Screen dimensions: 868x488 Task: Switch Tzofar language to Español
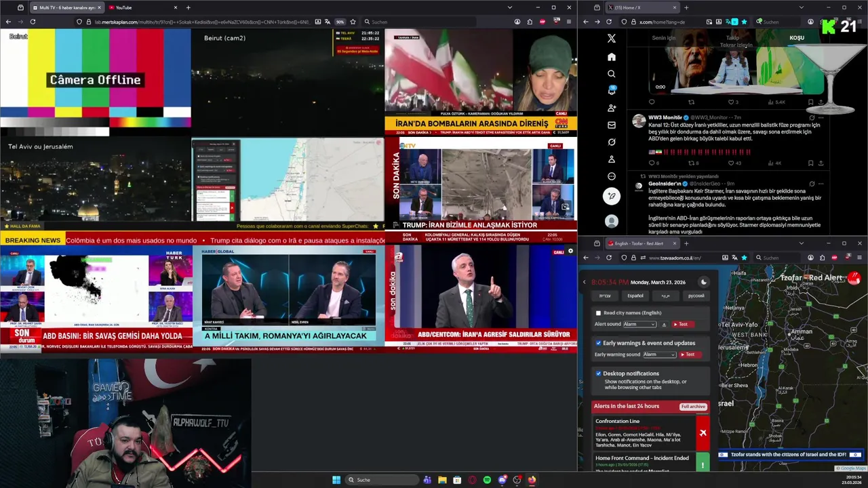pyautogui.click(x=635, y=296)
